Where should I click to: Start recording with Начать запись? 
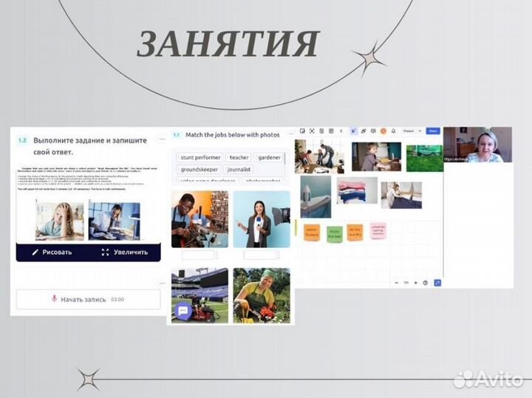(x=88, y=299)
